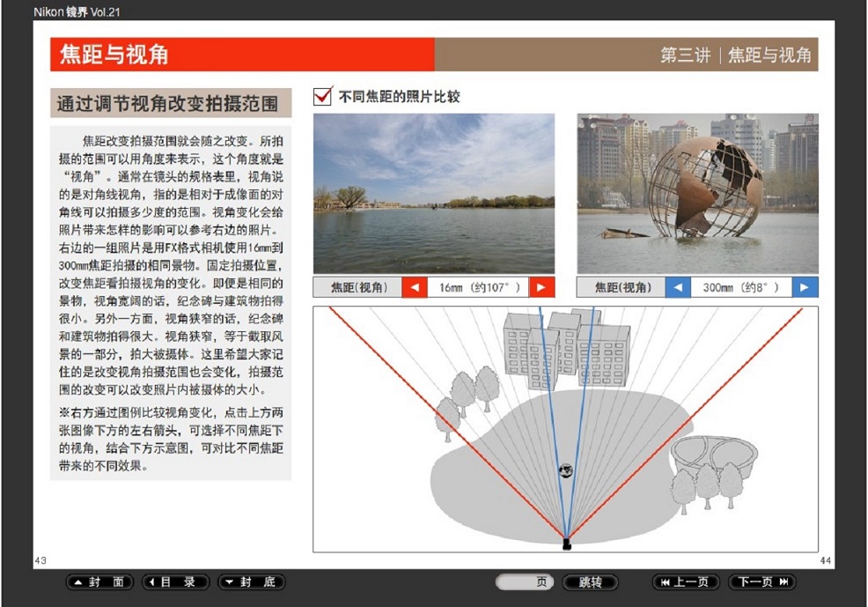
Task: Toggle the 不同焦距的照片比较 checkbox
Action: coord(323,96)
